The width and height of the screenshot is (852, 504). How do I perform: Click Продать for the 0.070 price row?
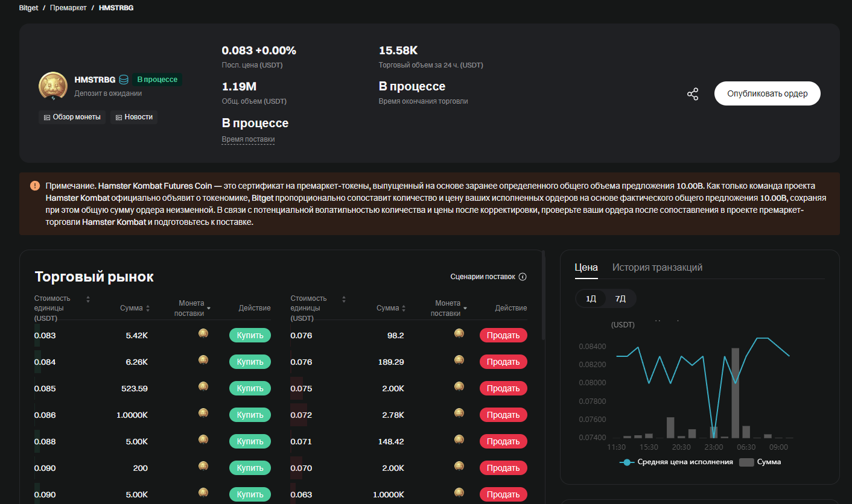point(503,468)
